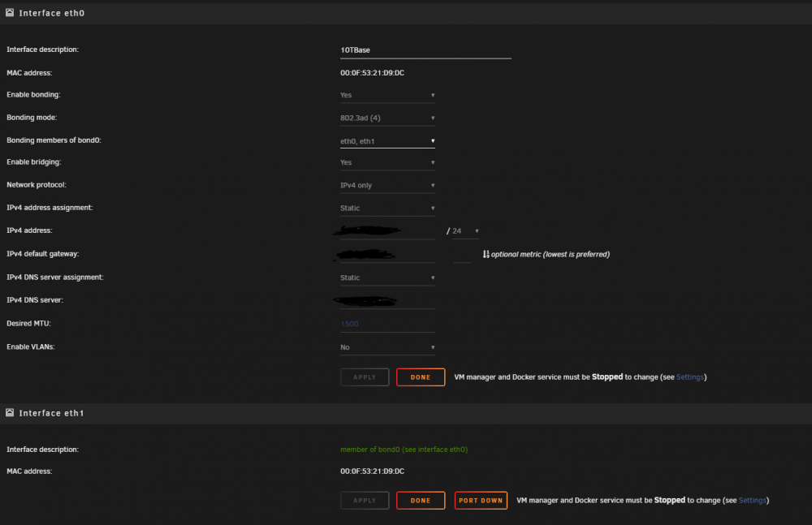Open the Bonding mode 802.3ad dropdown
Viewport: 812px width, 525px height.
click(387, 118)
